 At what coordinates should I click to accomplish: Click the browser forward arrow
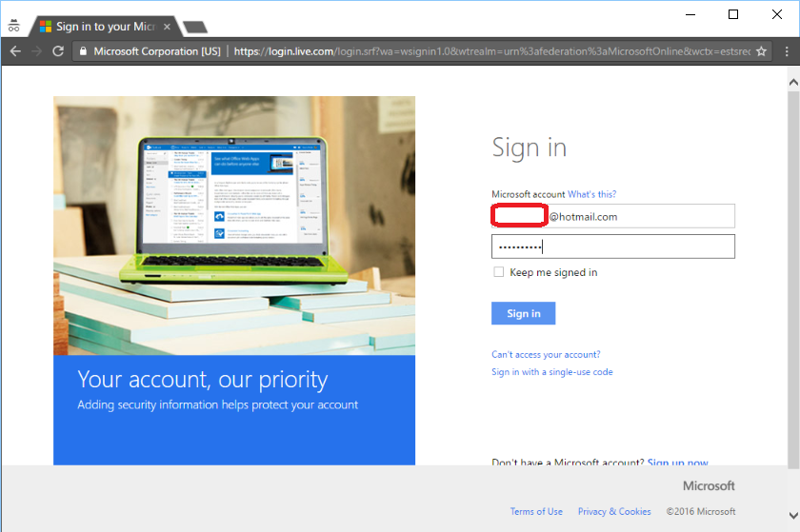(37, 51)
